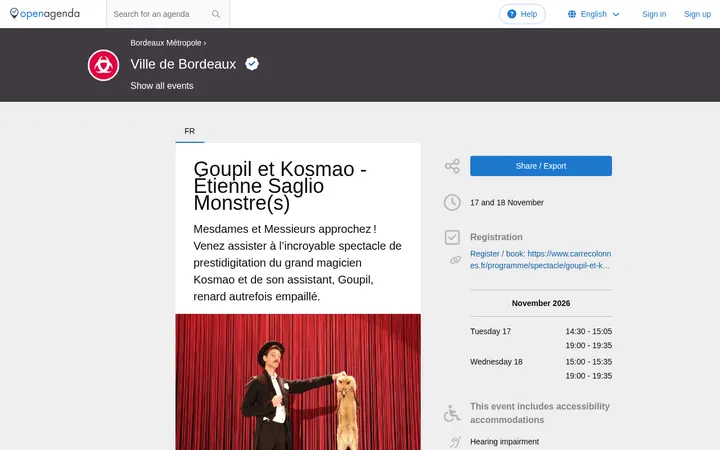Viewport: 720px width, 450px height.
Task: Click the "Tuesday 17" row label
Action: coord(490,331)
